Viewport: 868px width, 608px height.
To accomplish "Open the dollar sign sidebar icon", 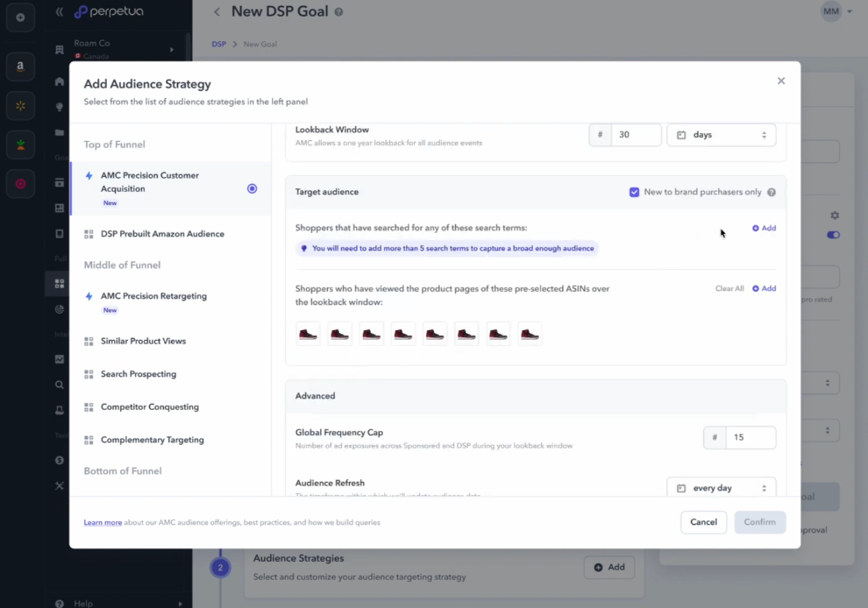I will [60, 460].
